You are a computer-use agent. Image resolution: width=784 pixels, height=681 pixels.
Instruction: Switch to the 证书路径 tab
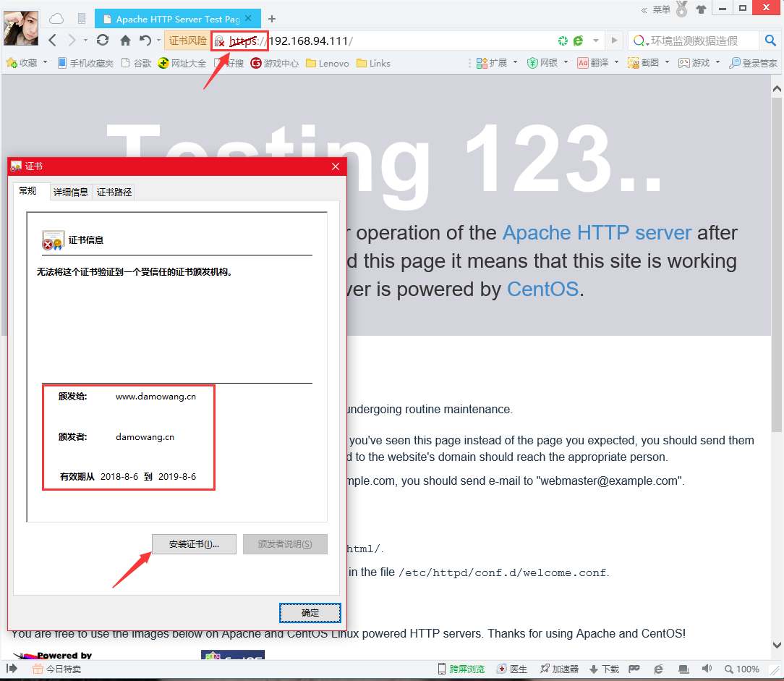click(x=114, y=192)
